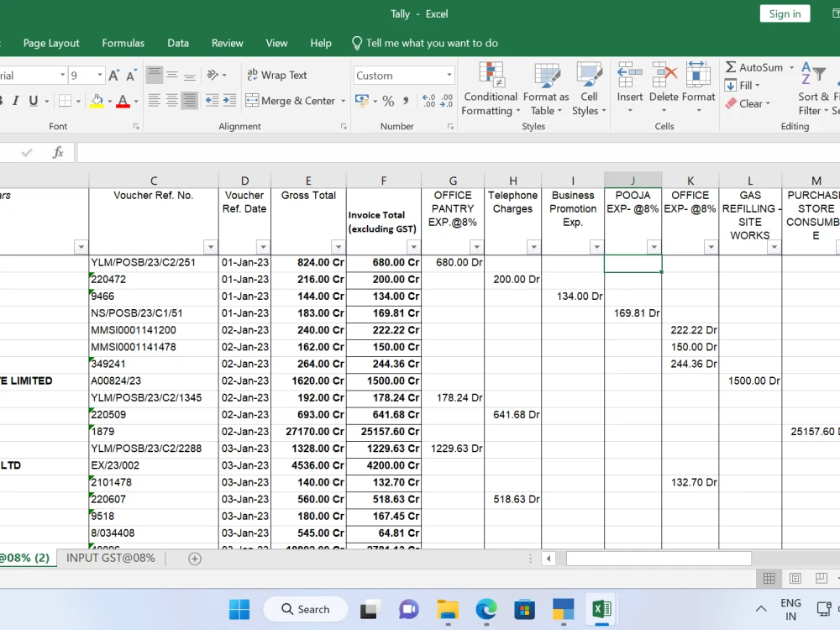This screenshot has height=630, width=840.
Task: Open the Formulas tab
Action: (123, 44)
